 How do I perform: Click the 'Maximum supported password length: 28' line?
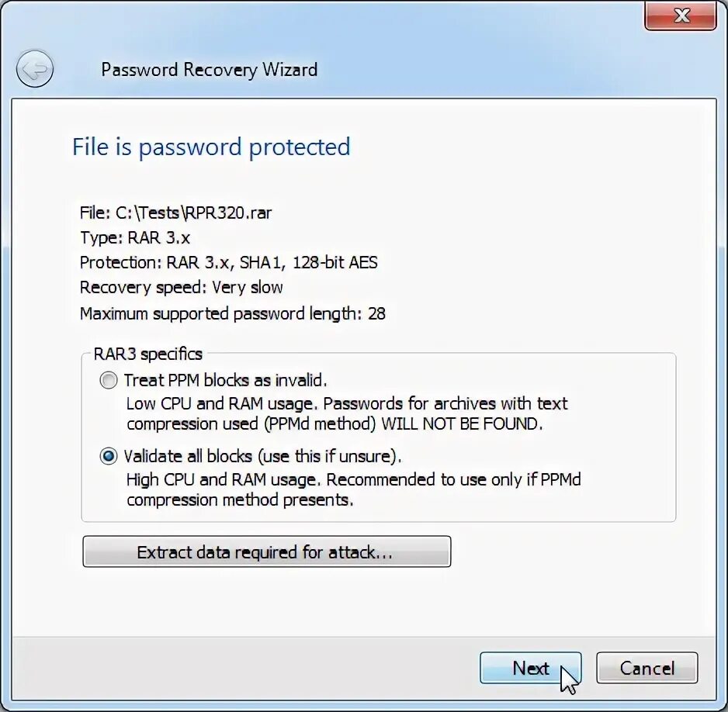click(232, 313)
